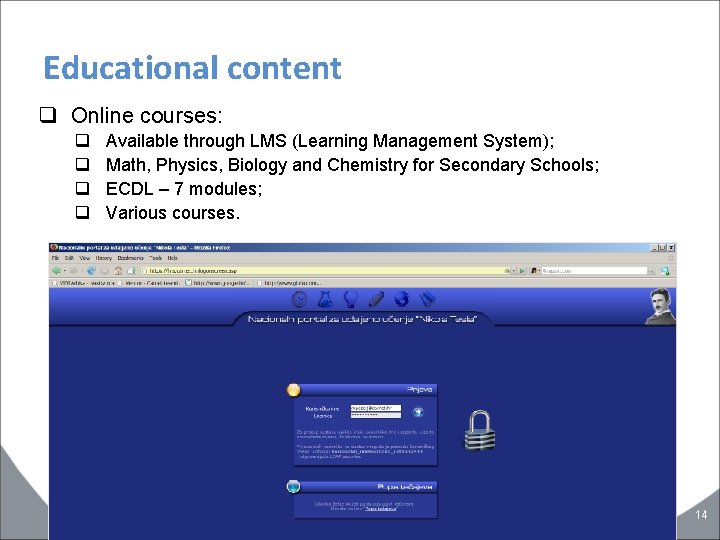This screenshot has width=720, height=540.
Task: Open the clock icon in portal header
Action: click(x=299, y=299)
